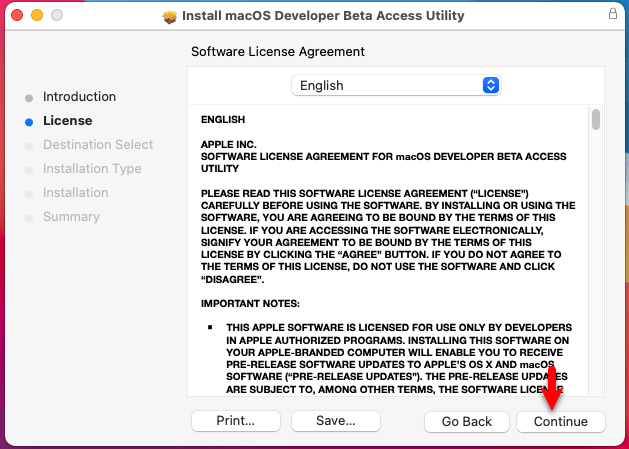Screen dimensions: 629x449
Task: Click the lock icon in title bar
Action: 613,14
